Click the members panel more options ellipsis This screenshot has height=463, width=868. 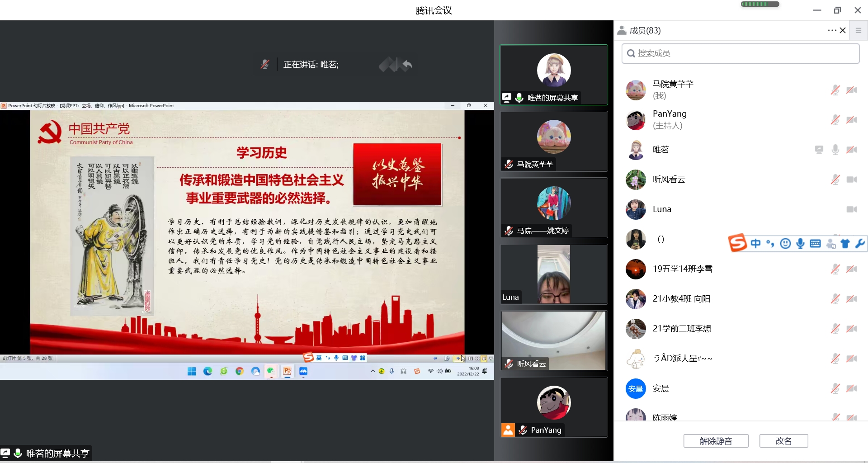point(832,30)
